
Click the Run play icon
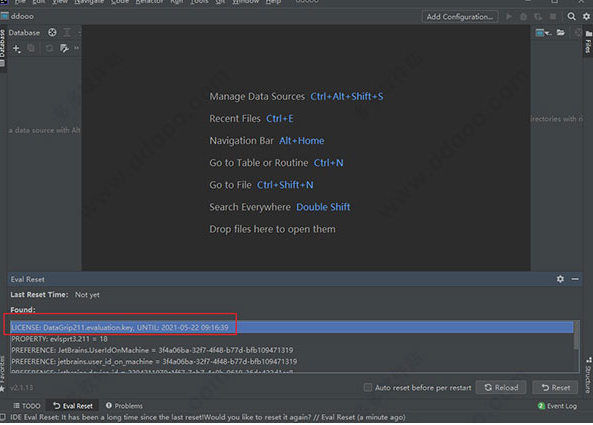click(509, 17)
